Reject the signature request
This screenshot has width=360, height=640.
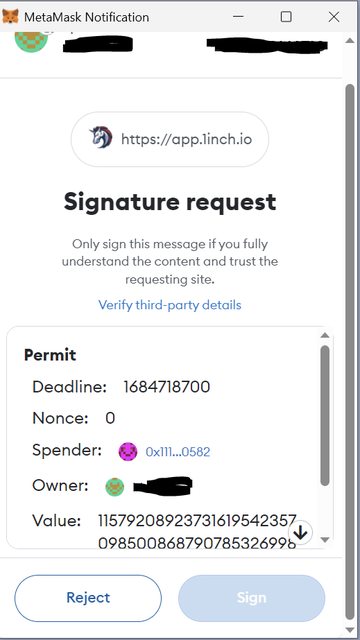click(x=88, y=598)
